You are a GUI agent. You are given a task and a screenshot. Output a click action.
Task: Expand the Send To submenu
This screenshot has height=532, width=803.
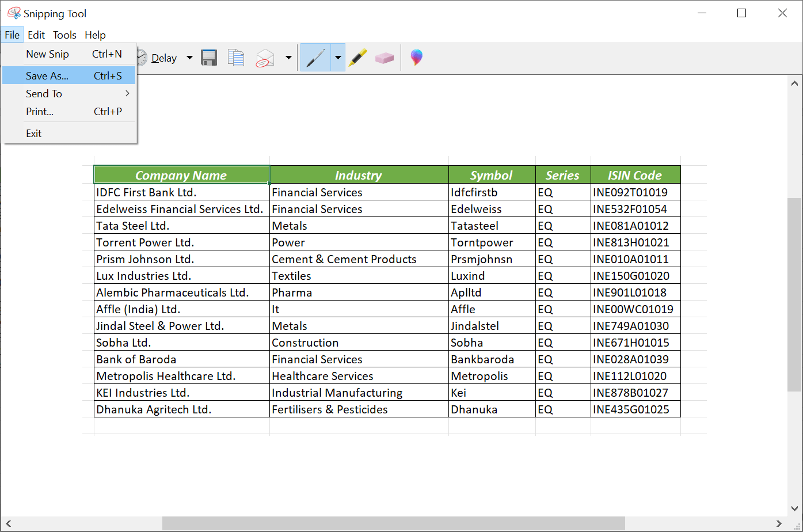coord(69,93)
